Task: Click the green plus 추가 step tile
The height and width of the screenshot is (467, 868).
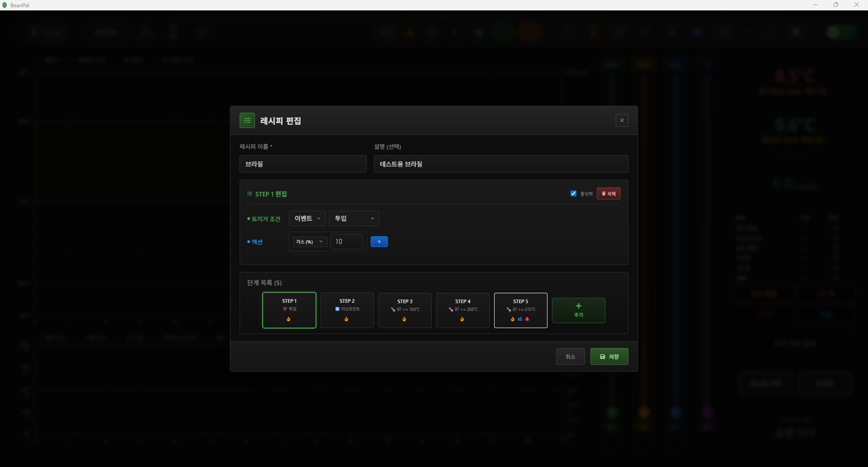Action: tap(578, 310)
